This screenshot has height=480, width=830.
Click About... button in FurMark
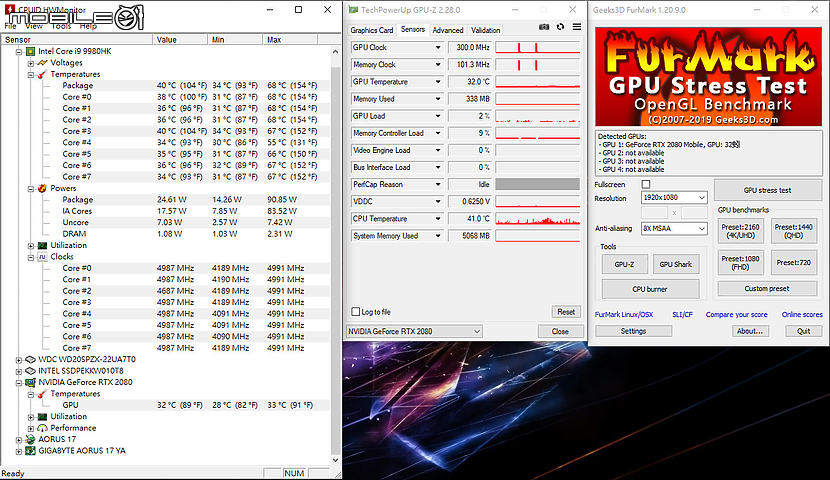(x=750, y=331)
